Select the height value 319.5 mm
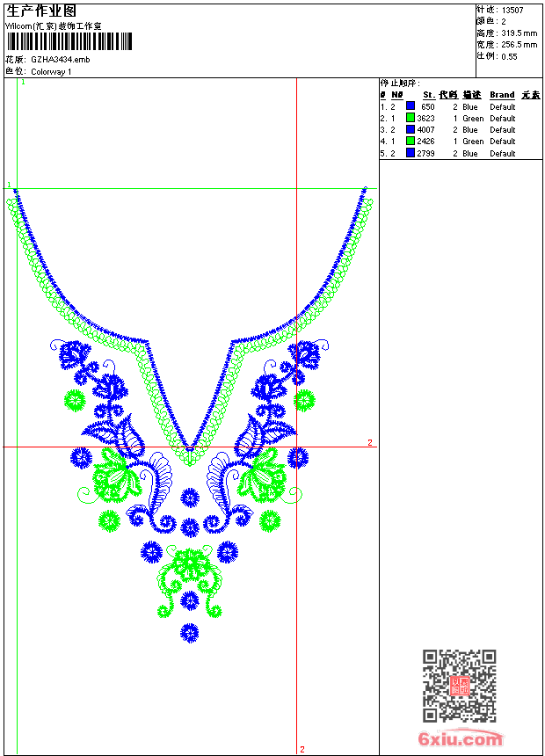 point(519,33)
